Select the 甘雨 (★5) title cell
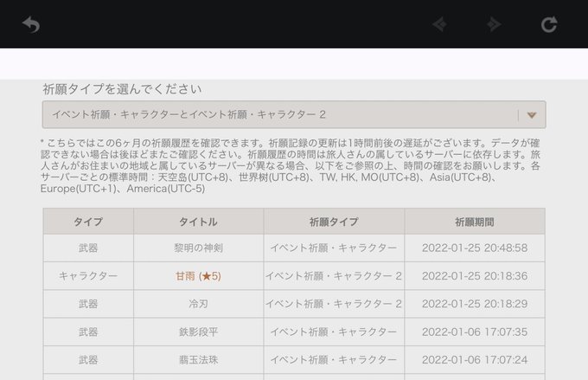588x380 pixels. point(198,276)
